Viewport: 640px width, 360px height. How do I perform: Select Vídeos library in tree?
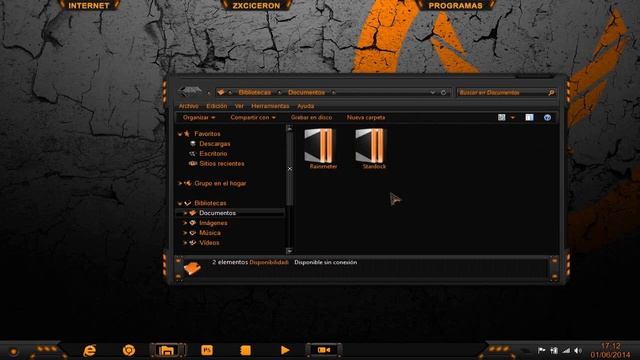point(209,242)
